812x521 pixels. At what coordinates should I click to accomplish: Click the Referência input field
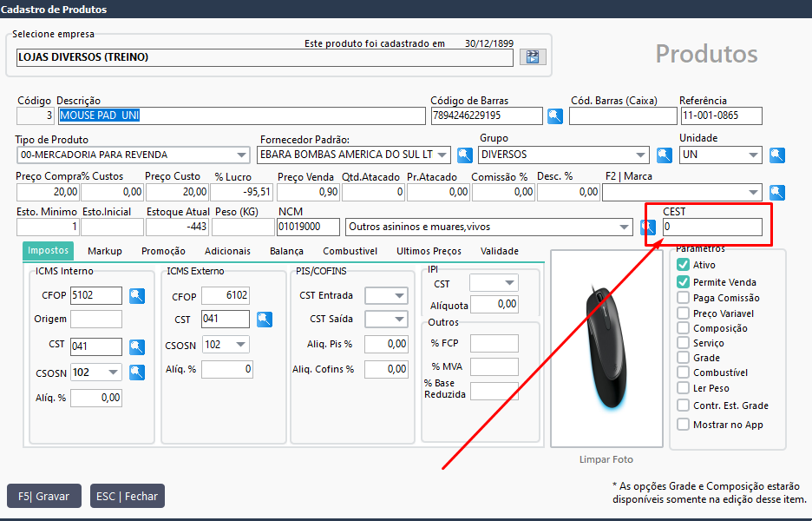721,115
